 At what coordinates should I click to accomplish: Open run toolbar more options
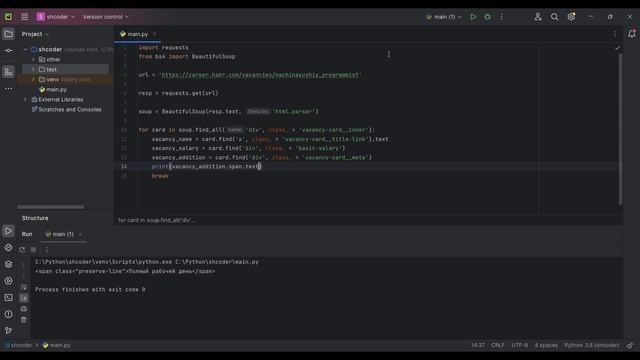coord(47,249)
